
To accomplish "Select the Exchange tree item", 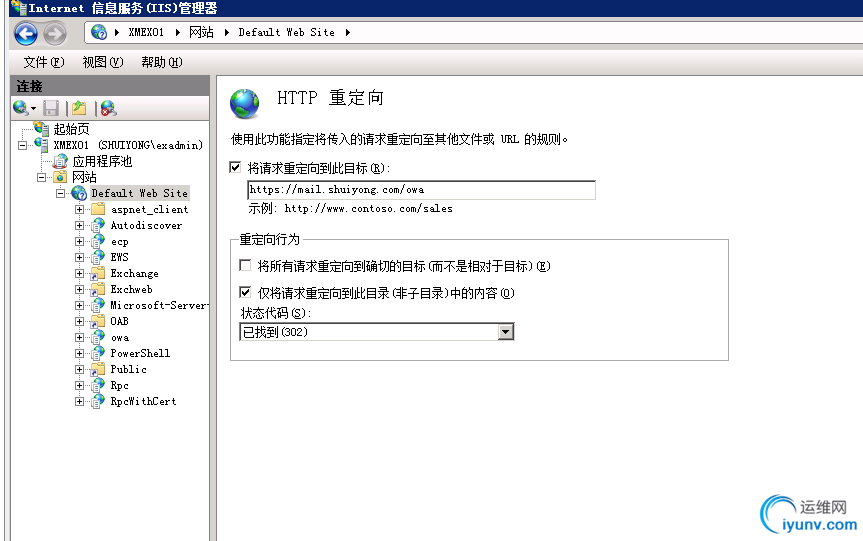I will [134, 273].
